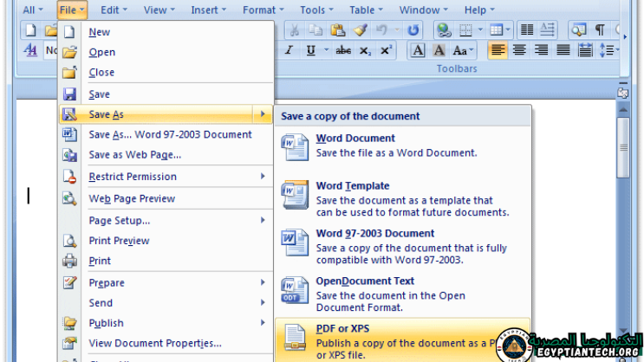Click the scrollbar up arrow
Screen dimensions: 644x362
tap(623, 110)
